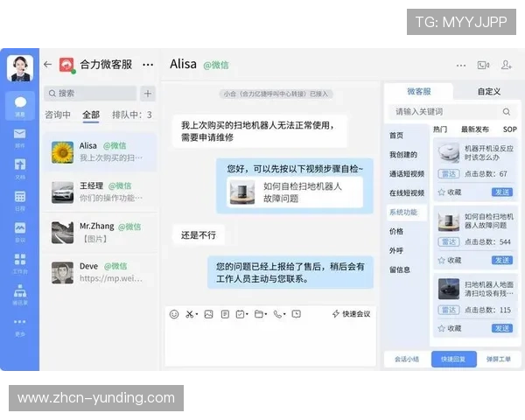Select the 通话短视频 category
Viewport: 525px width, 420px height.
pyautogui.click(x=407, y=174)
